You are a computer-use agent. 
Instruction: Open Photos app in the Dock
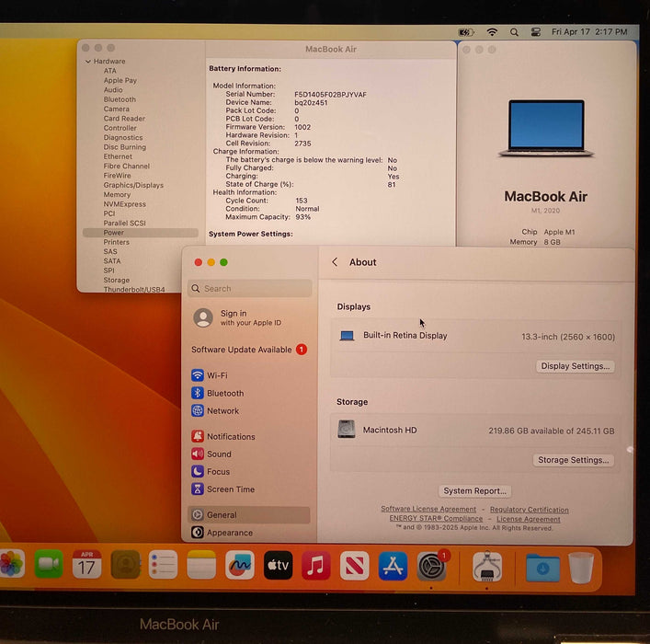[12, 564]
